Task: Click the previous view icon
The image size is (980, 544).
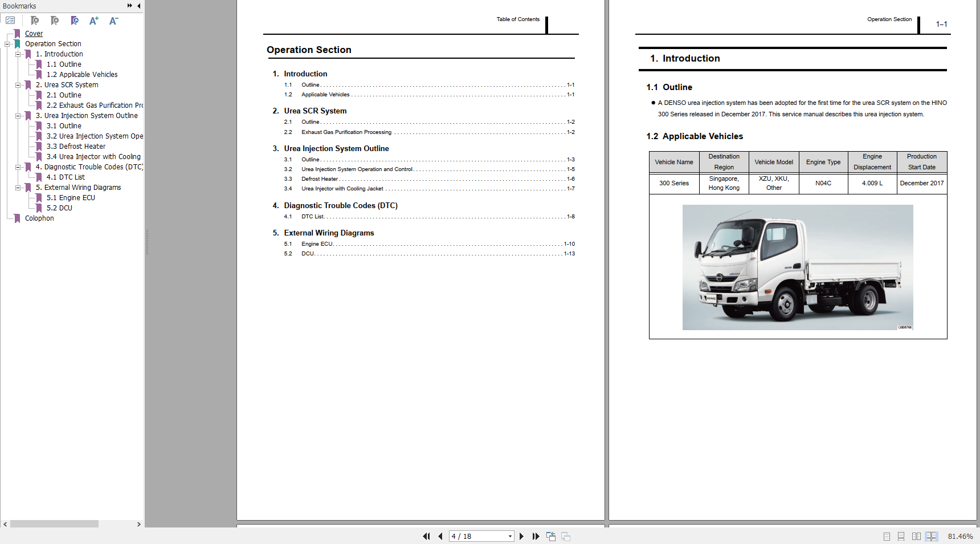Action: tap(551, 536)
